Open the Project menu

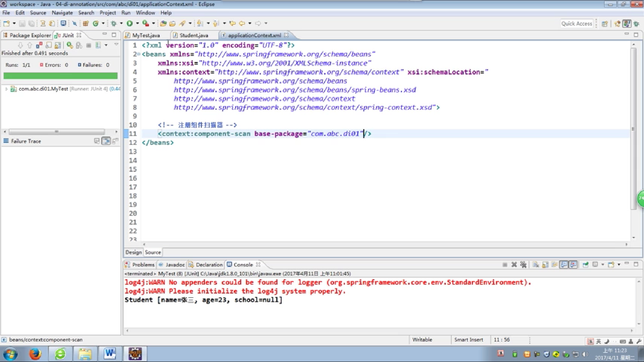[107, 13]
